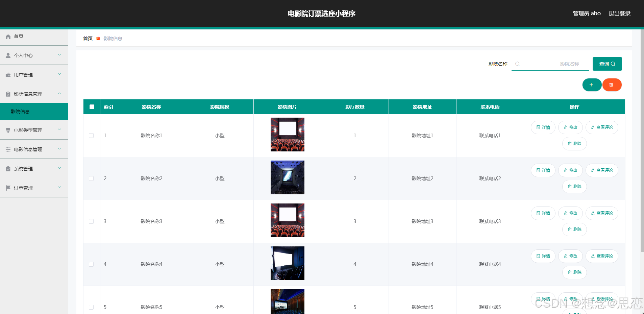The image size is (644, 314).
Task: Check the checkbox for row 4
Action: [x=91, y=264]
